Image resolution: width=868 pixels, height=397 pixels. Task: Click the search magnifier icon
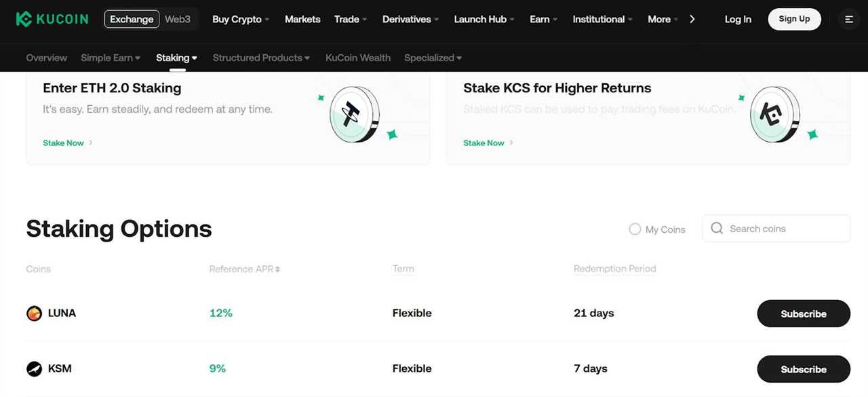pos(717,229)
